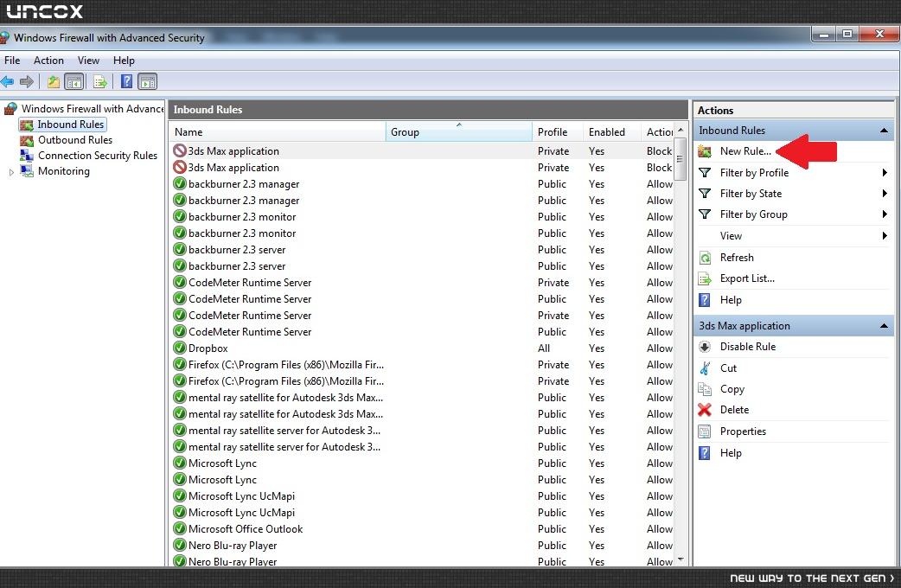The image size is (901, 588).
Task: Click the Filter by Profile funnel icon
Action: click(x=705, y=172)
